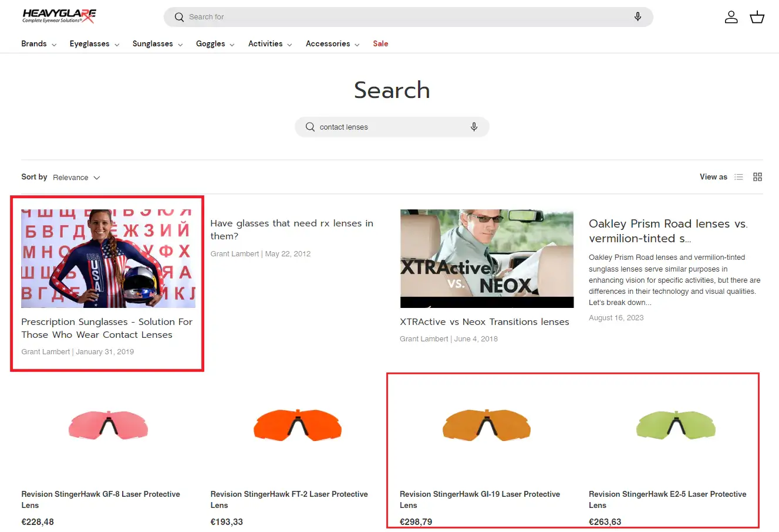Open the account login icon
The width and height of the screenshot is (779, 532).
click(731, 17)
